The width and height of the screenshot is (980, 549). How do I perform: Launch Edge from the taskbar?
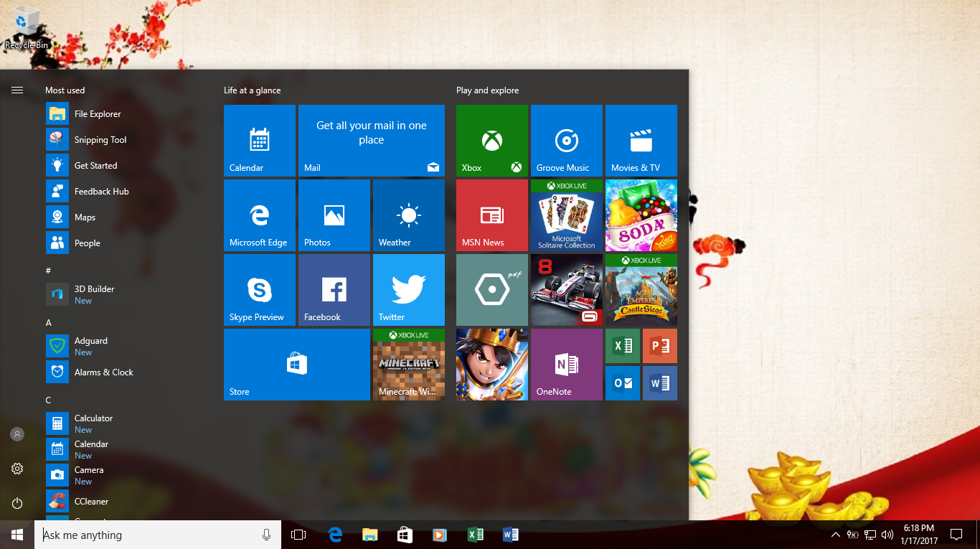point(335,535)
